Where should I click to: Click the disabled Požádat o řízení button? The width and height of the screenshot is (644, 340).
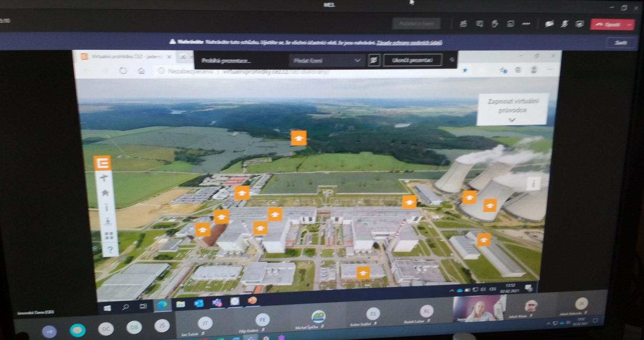pyautogui.click(x=417, y=24)
